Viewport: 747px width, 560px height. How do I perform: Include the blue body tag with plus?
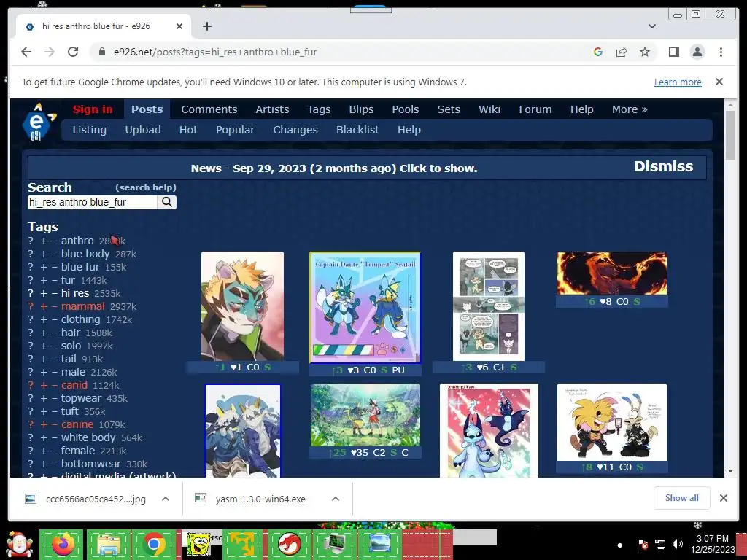pos(44,254)
